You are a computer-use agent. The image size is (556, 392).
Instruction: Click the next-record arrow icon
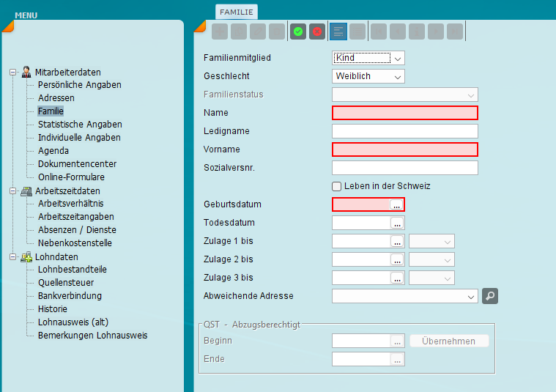[x=436, y=32]
